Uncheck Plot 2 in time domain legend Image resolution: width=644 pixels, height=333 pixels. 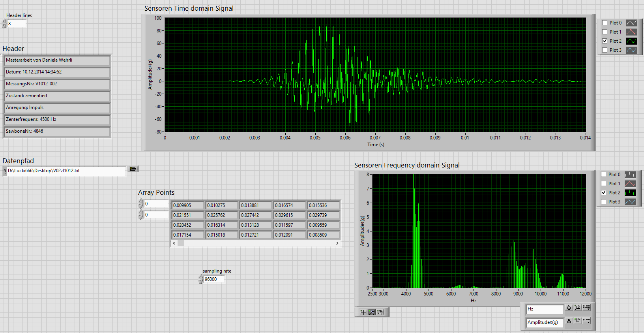click(x=605, y=41)
